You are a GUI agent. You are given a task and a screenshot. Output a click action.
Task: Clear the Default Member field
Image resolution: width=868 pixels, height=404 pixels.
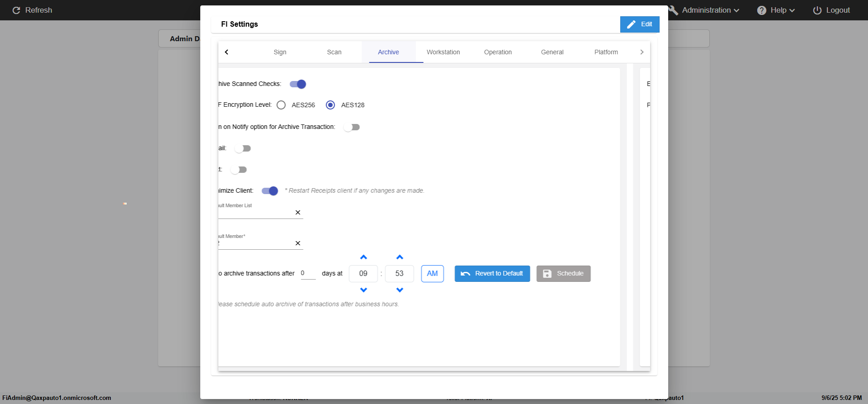(x=298, y=243)
